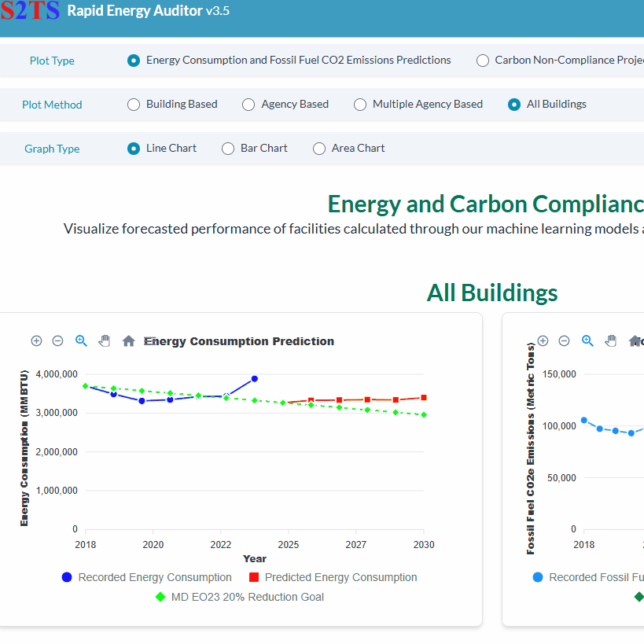Click the S2TS logo in header

click(28, 12)
